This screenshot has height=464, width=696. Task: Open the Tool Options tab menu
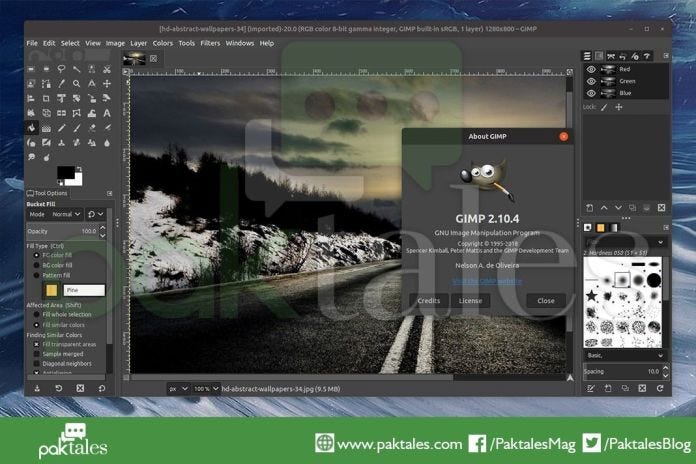pyautogui.click(x=110, y=194)
